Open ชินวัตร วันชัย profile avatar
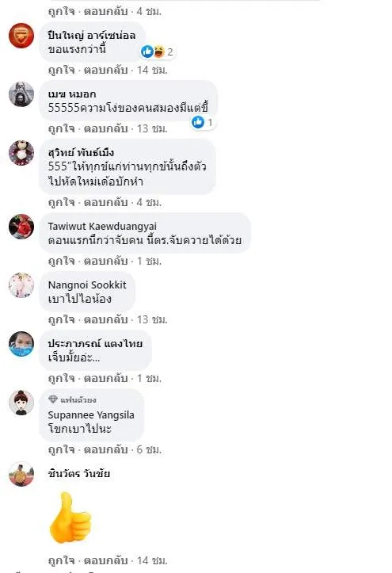The height and width of the screenshot is (573, 392). (21, 474)
